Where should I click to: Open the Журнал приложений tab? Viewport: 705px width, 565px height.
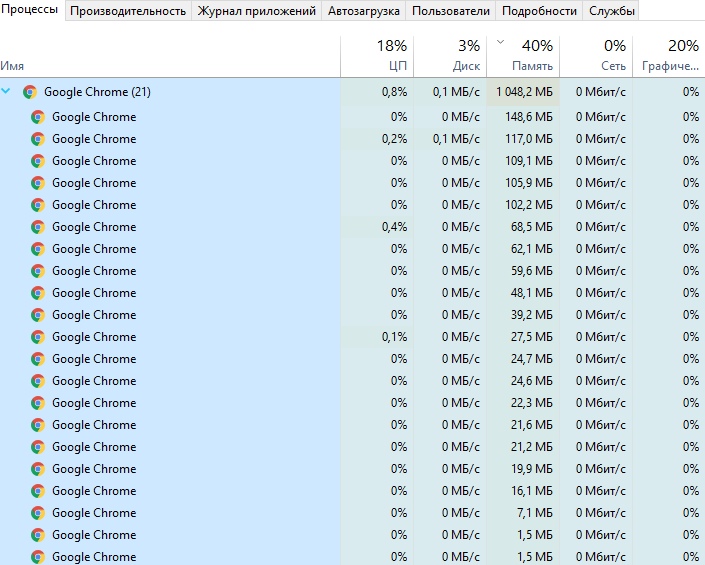coord(257,11)
